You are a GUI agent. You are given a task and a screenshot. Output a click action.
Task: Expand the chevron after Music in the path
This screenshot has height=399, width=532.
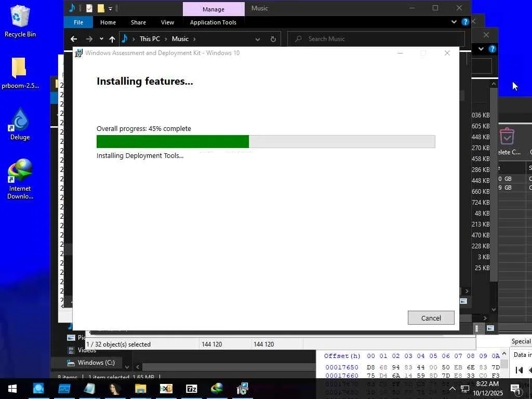point(194,39)
